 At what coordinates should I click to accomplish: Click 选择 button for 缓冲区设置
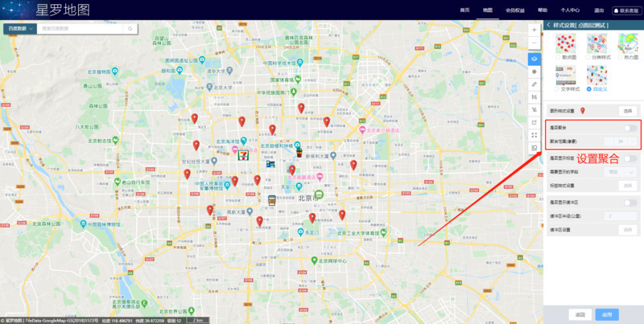pyautogui.click(x=628, y=230)
